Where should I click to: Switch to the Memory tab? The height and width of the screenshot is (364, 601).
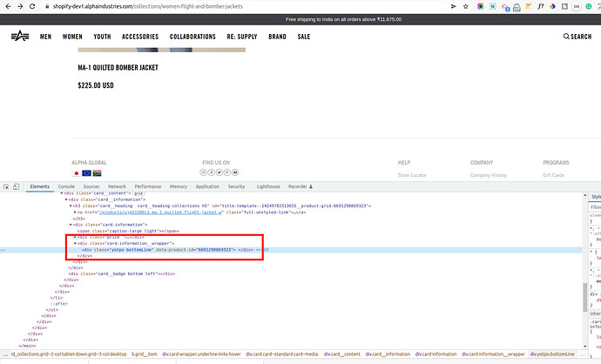[x=179, y=186]
